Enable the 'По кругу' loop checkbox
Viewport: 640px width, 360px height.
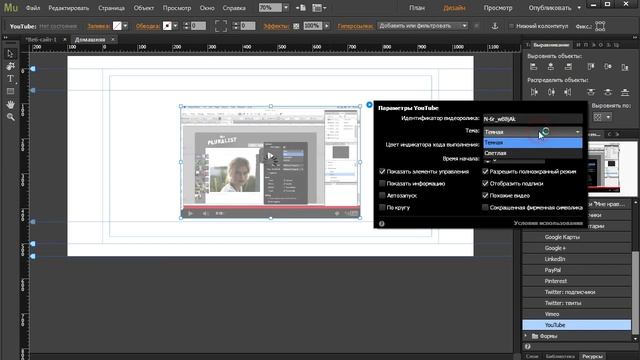coord(382,207)
